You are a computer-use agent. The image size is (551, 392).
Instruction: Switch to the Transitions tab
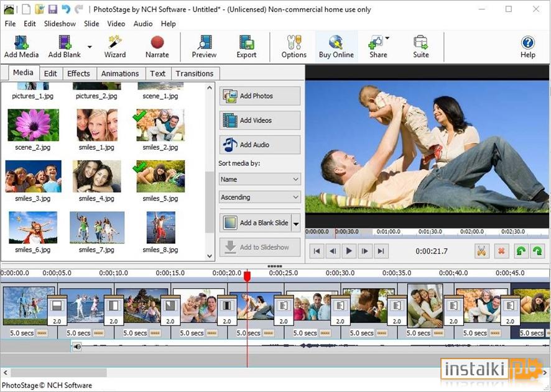pyautogui.click(x=195, y=74)
